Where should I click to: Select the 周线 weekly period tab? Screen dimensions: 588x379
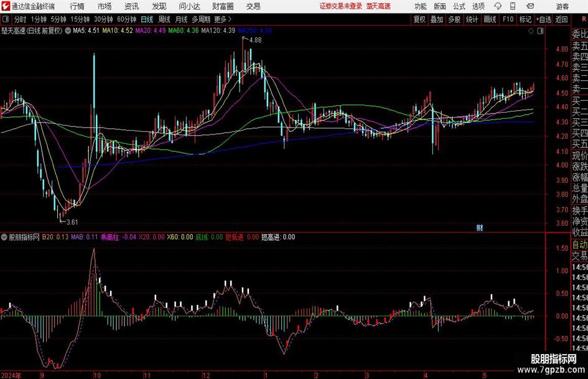click(164, 19)
